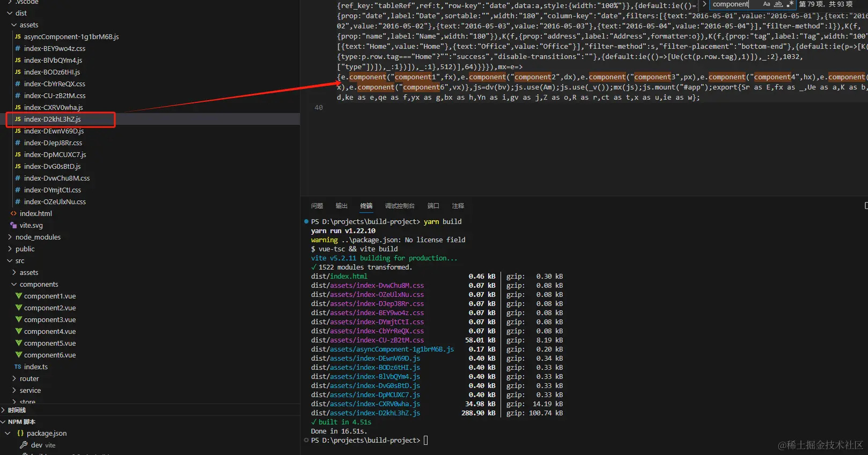868x455 pixels.
Task: Toggle Match Whole Word in find widget
Action: click(x=778, y=4)
